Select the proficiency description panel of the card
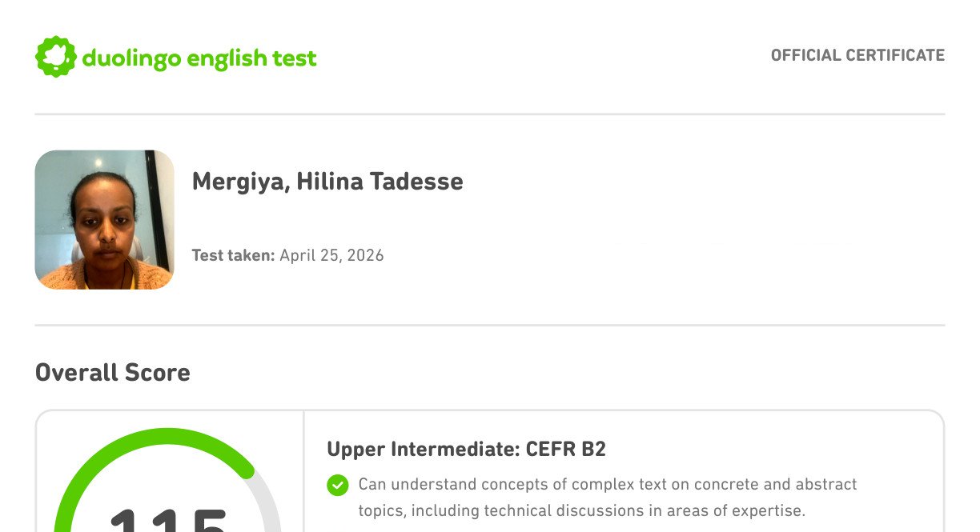 click(x=625, y=472)
